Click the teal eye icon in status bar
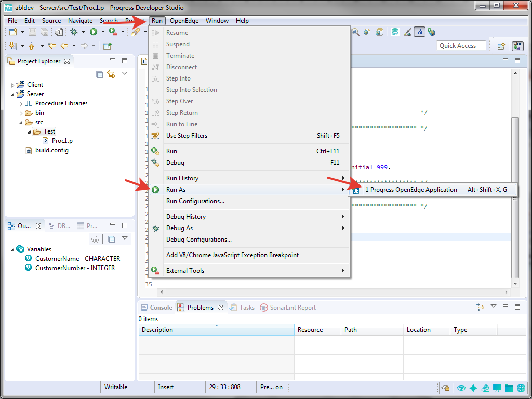 (461, 388)
